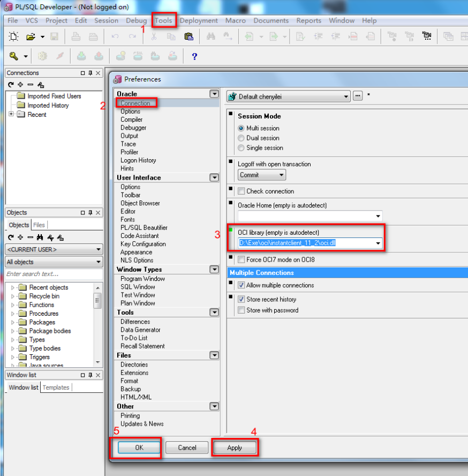
Task: Select the Dual session radio button
Action: pos(241,138)
